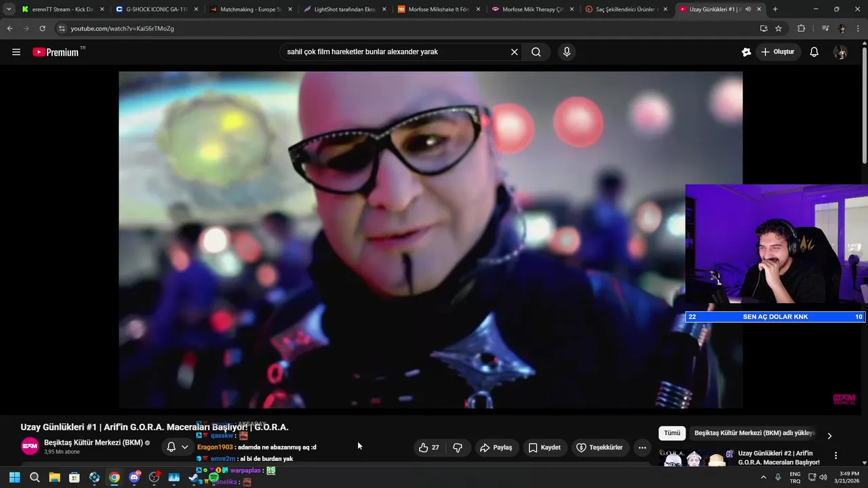Image resolution: width=868 pixels, height=488 pixels.
Task: Open Chrome profile avatar in toolbar
Action: pyautogui.click(x=842, y=28)
